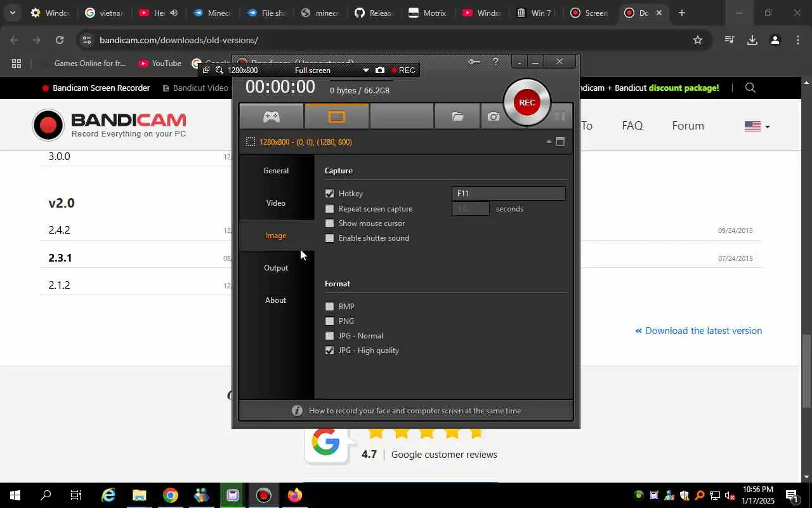Screen dimensions: 812x508
Task: Select the screen rectangle recording mode icon
Action: 337,116
